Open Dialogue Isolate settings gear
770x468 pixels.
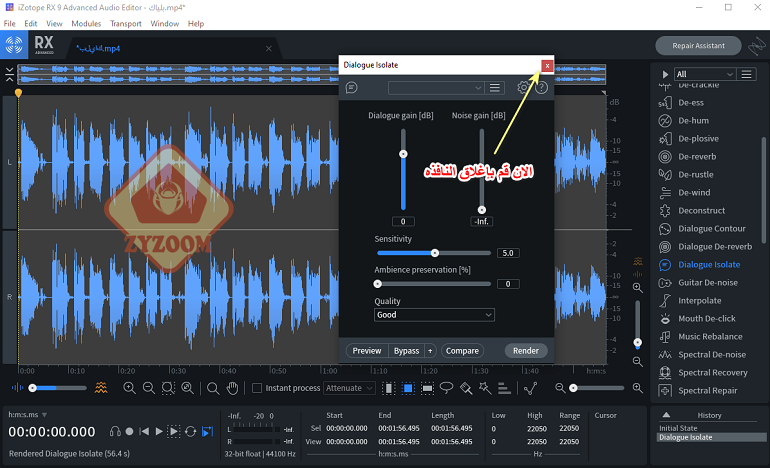(x=523, y=87)
